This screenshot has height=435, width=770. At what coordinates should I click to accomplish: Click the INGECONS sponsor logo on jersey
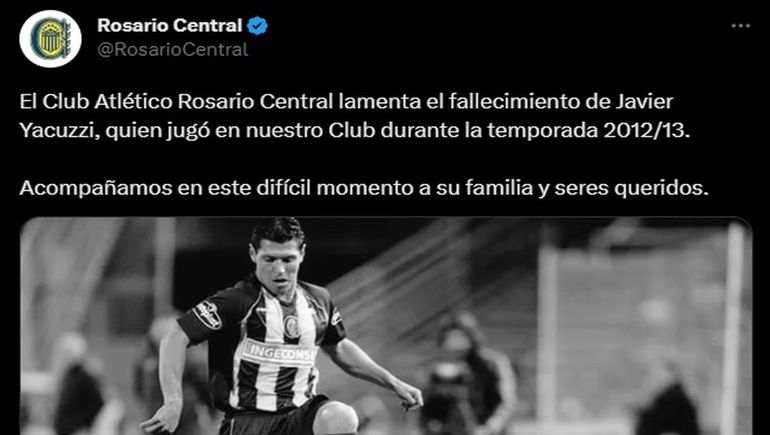281,353
